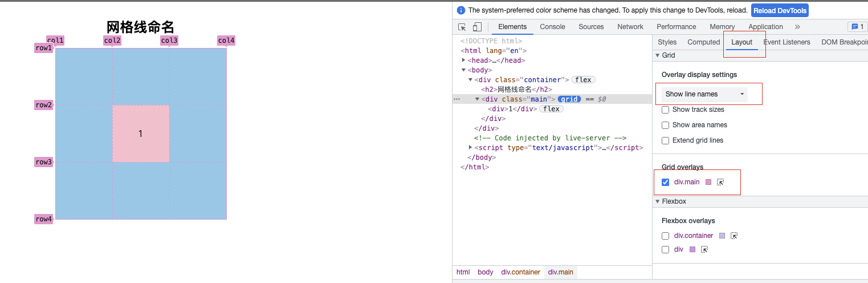Click the flex badge on div.container
This screenshot has width=868, height=283.
(x=584, y=80)
